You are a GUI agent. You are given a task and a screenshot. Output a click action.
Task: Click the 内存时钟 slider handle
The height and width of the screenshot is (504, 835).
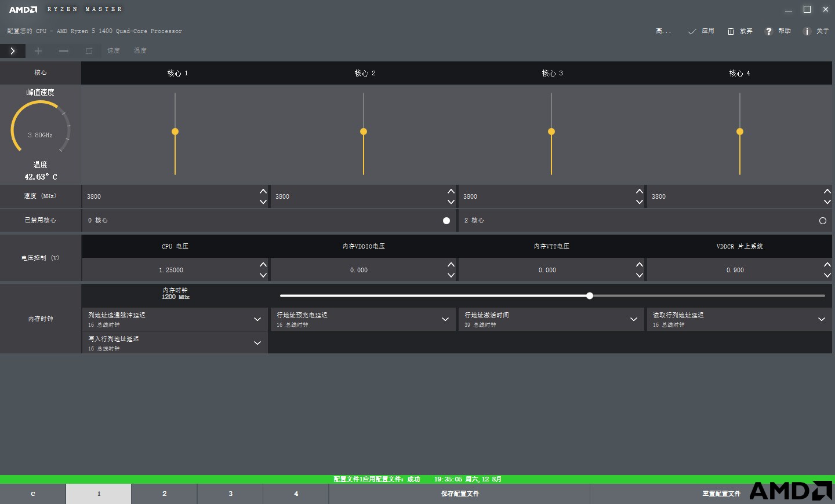click(x=590, y=296)
